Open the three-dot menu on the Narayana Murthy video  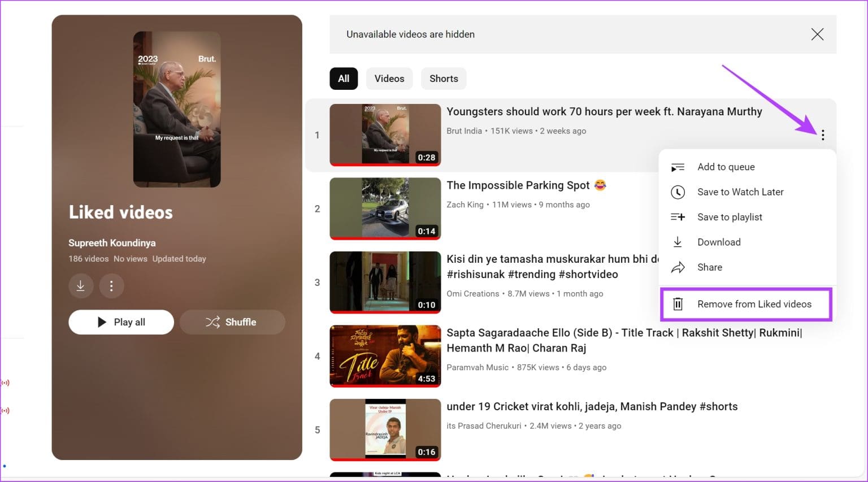[823, 135]
